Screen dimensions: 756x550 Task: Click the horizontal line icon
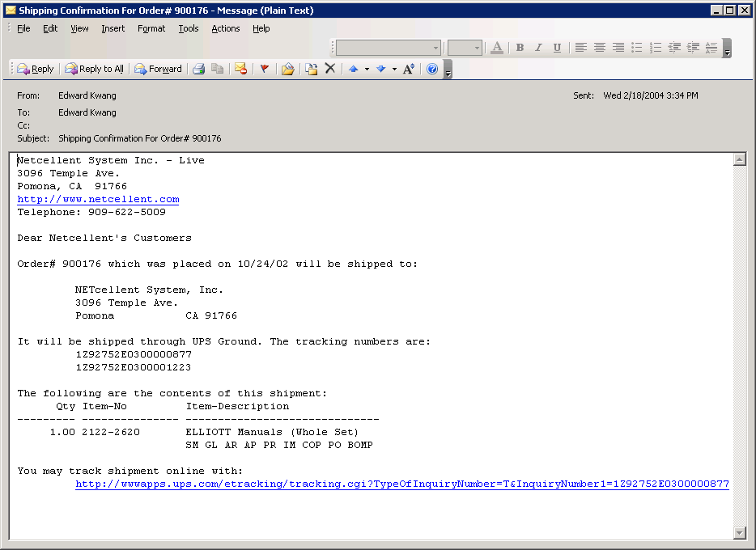click(x=711, y=48)
